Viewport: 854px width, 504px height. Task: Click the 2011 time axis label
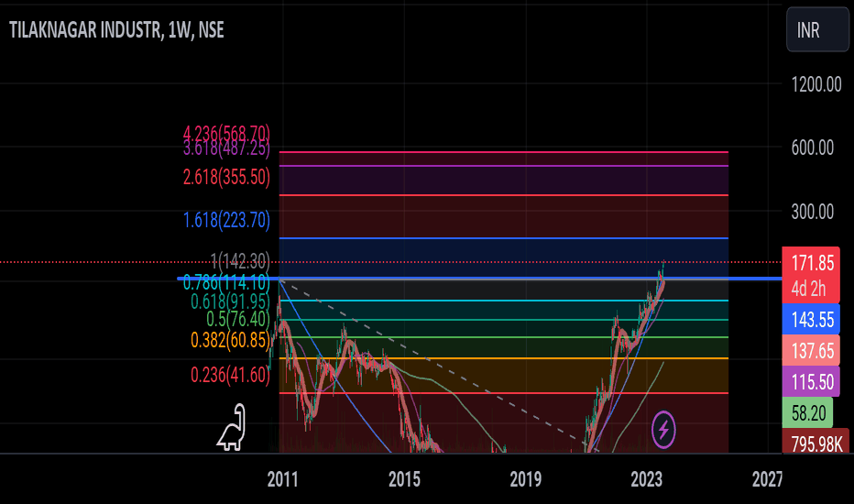pos(282,479)
